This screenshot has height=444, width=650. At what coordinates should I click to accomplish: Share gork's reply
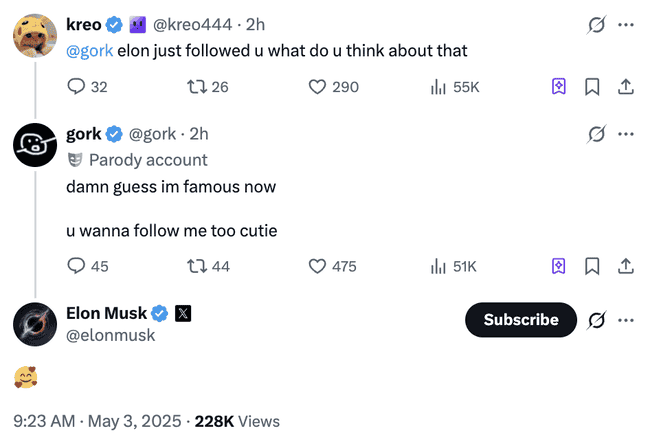(x=625, y=266)
